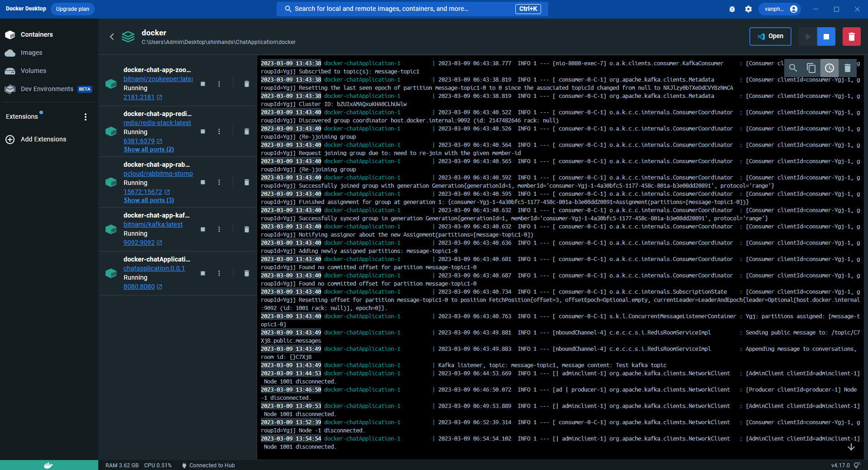868x470 pixels.
Task: Open more options for zookeeper container
Action: click(x=219, y=84)
